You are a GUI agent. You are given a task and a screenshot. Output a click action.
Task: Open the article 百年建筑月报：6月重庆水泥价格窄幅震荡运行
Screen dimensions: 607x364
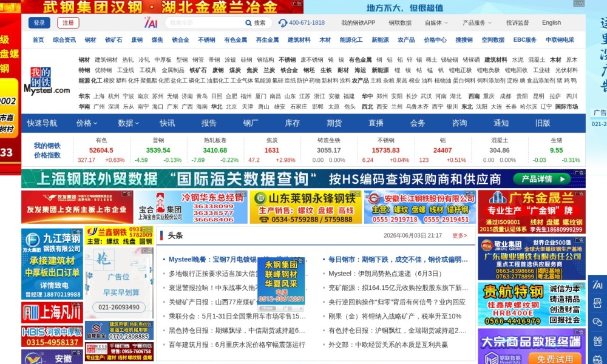coord(237,345)
